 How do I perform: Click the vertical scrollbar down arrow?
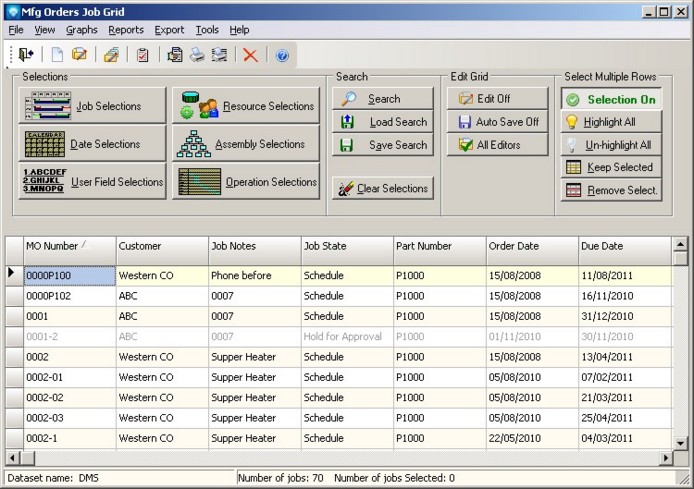680,441
